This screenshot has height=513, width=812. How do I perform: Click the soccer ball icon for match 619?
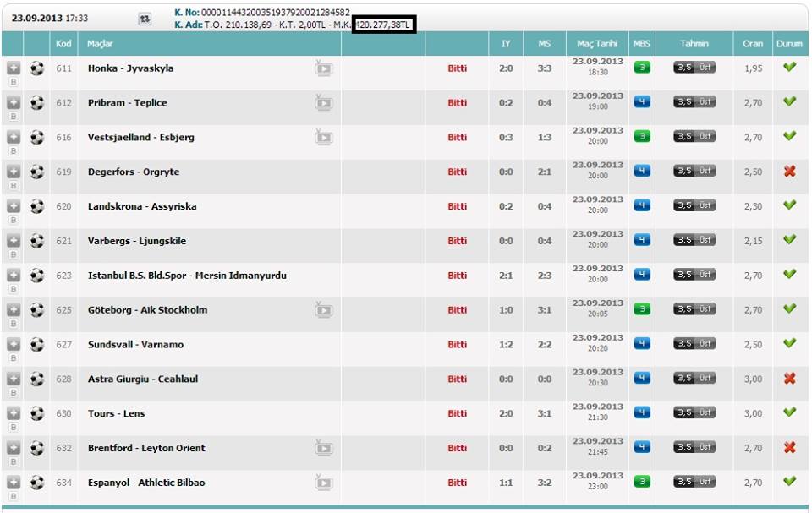tap(36, 172)
